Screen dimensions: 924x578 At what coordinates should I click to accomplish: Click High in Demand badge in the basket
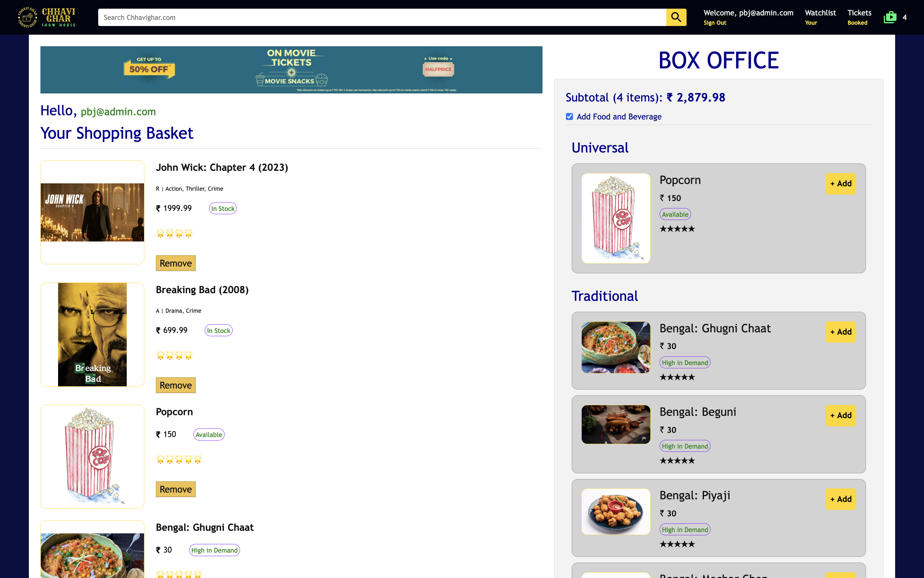click(214, 550)
